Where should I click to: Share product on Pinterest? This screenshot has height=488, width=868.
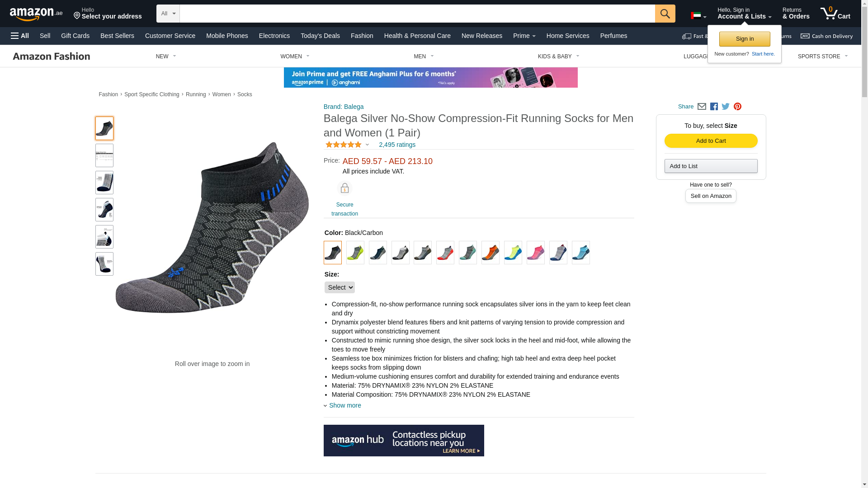tap(737, 107)
